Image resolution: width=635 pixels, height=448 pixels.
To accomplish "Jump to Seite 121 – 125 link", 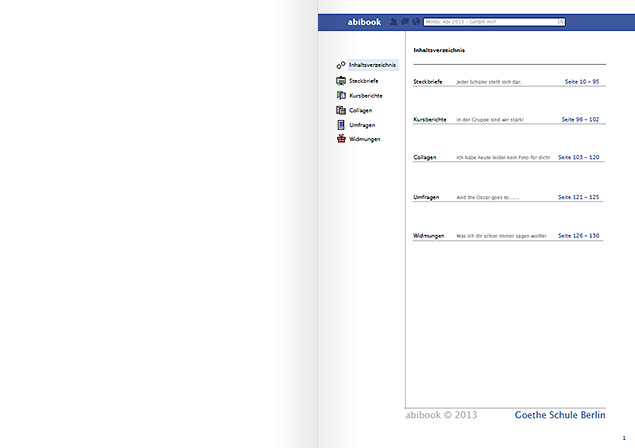I will tap(578, 197).
